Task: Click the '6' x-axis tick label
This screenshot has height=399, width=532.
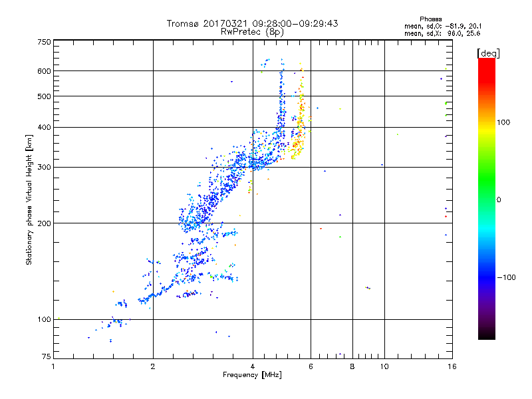Action: [311, 366]
